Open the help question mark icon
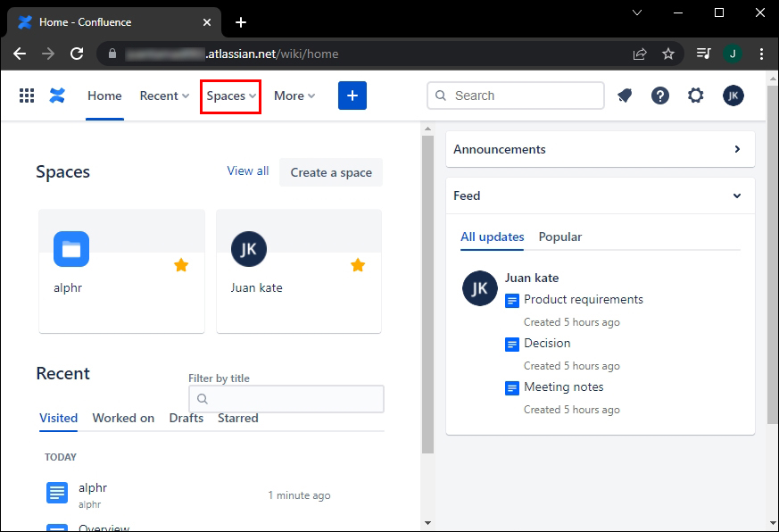The width and height of the screenshot is (779, 532). click(x=660, y=96)
